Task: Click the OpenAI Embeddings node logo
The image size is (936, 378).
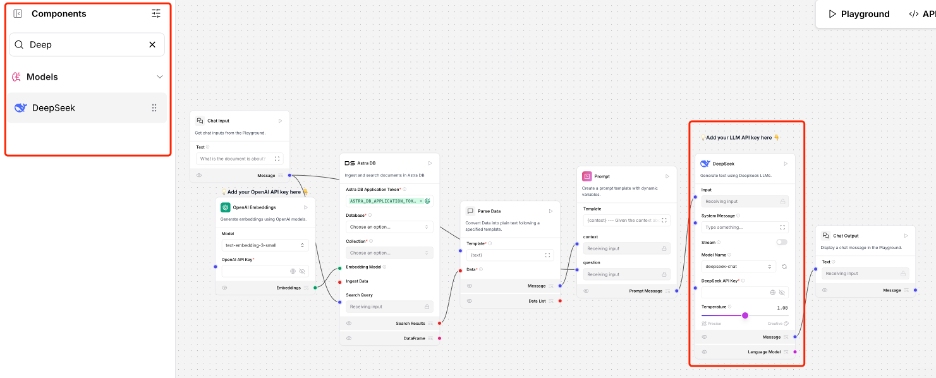Action: (225, 207)
